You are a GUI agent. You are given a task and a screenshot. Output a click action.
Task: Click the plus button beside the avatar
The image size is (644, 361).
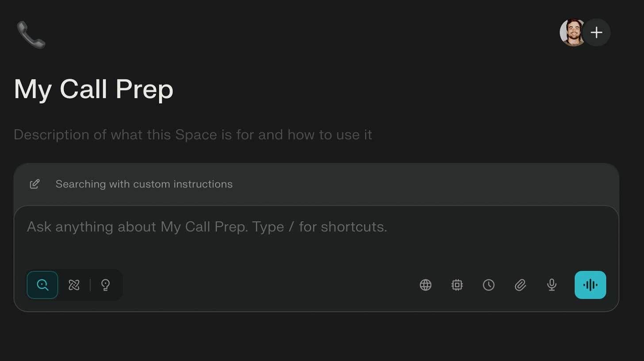(x=596, y=32)
